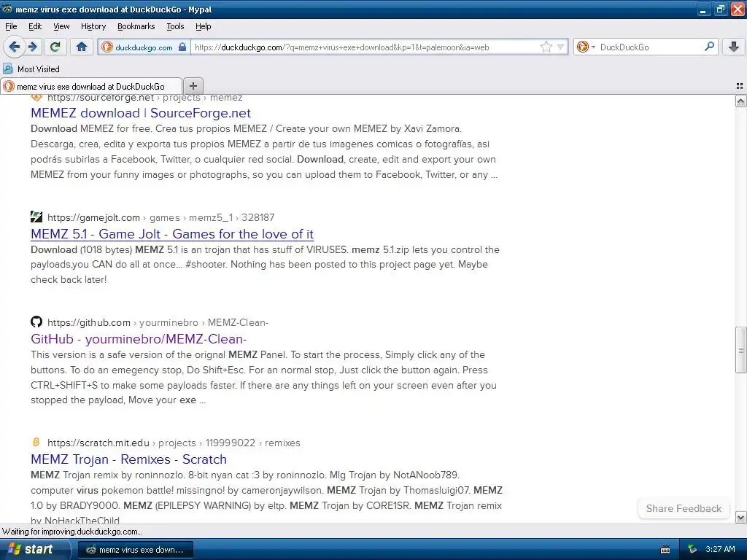This screenshot has height=560, width=747.
Task: Click the scroll up arrow
Action: (x=740, y=101)
